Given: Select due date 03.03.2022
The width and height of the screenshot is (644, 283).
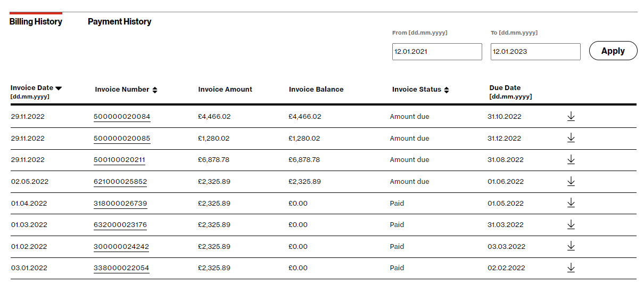Looking at the screenshot, I should [x=506, y=247].
